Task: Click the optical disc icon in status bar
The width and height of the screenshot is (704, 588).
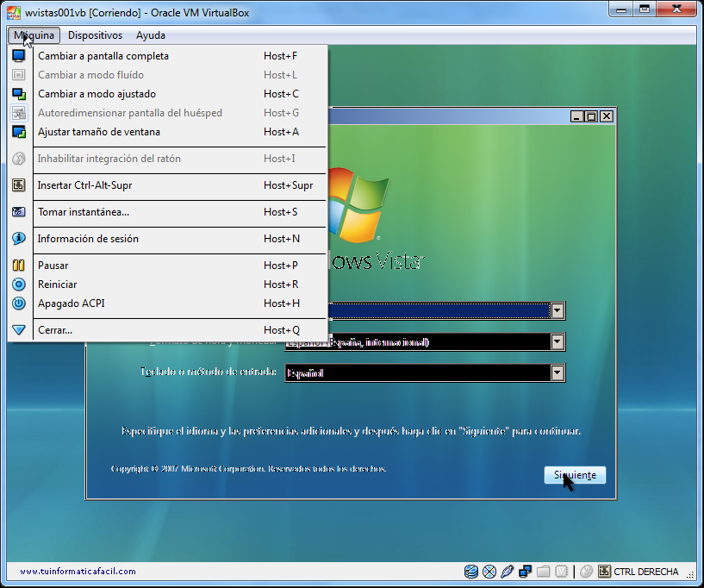Action: pyautogui.click(x=489, y=572)
